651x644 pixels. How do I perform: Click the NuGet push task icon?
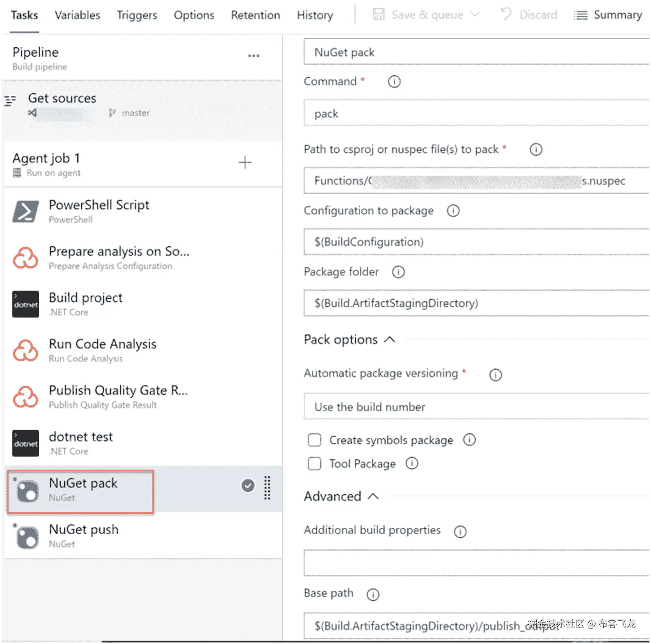(26, 537)
